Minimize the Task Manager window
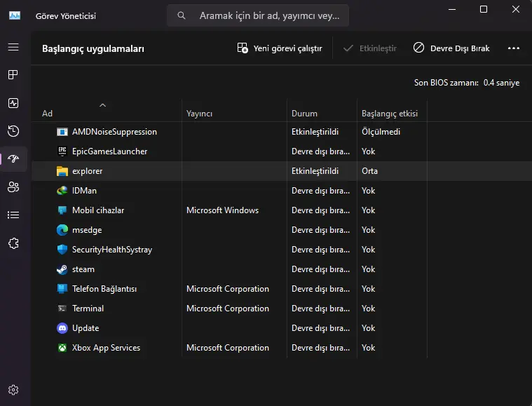This screenshot has height=406, width=532. click(x=452, y=9)
